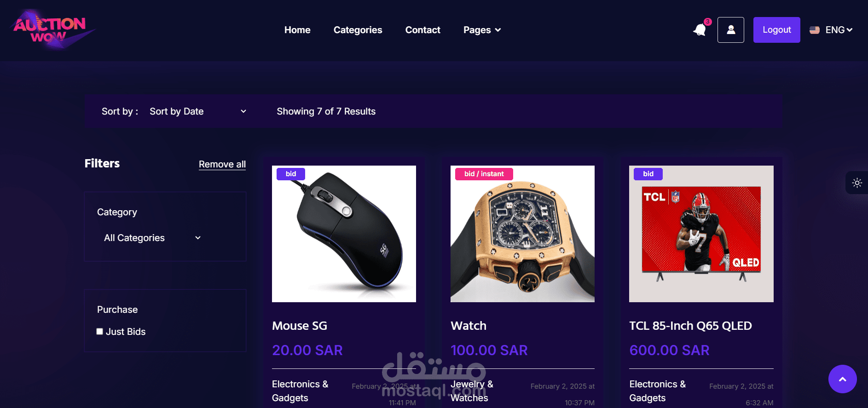Open the notifications bell icon
This screenshot has height=408, width=868.
(700, 30)
